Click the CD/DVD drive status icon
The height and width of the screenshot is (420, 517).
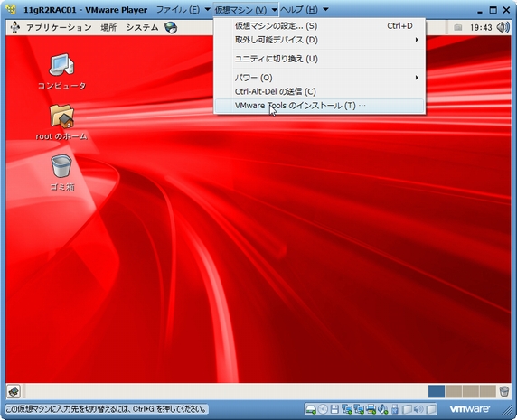[x=323, y=409]
